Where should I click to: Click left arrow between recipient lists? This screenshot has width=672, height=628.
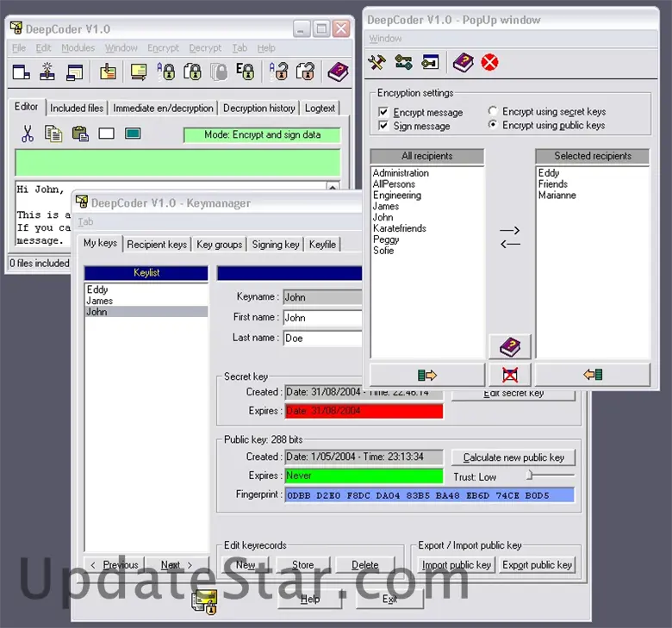pos(510,245)
